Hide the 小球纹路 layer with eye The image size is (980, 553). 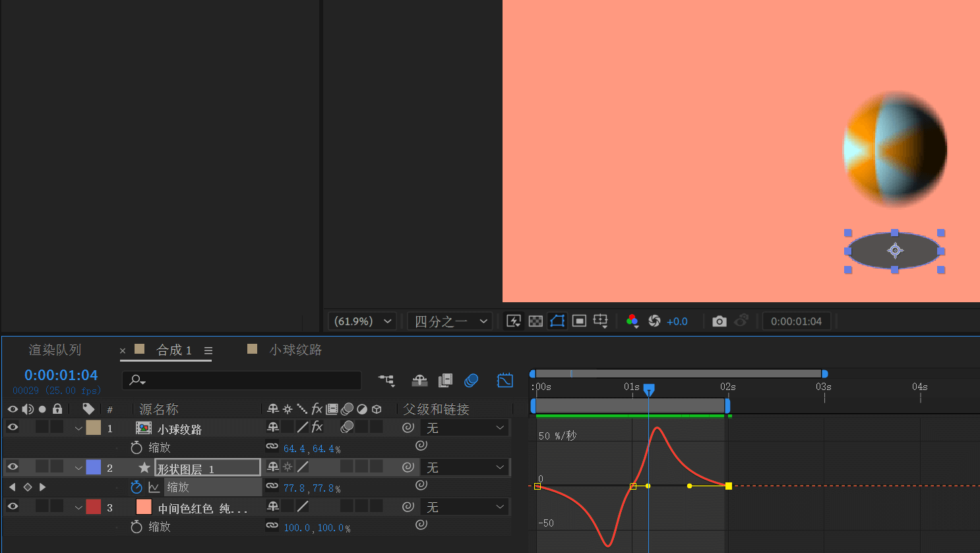(x=13, y=427)
